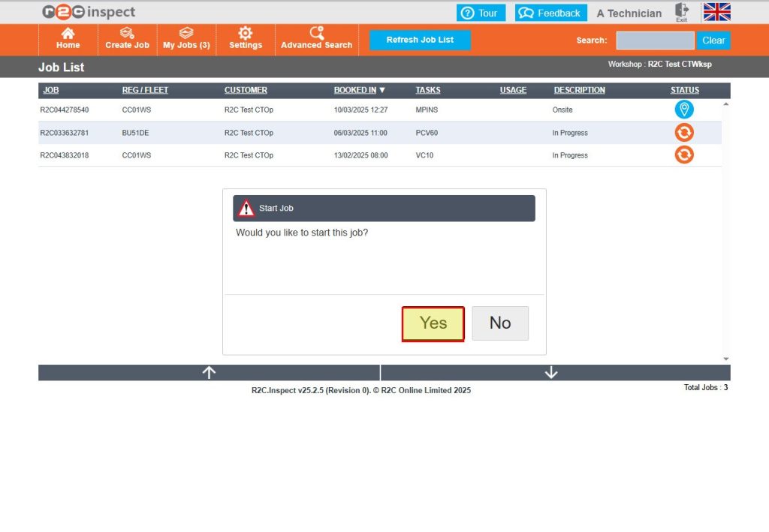The image size is (769, 532).
Task: Decline the Start Job prompt with No
Action: point(500,323)
